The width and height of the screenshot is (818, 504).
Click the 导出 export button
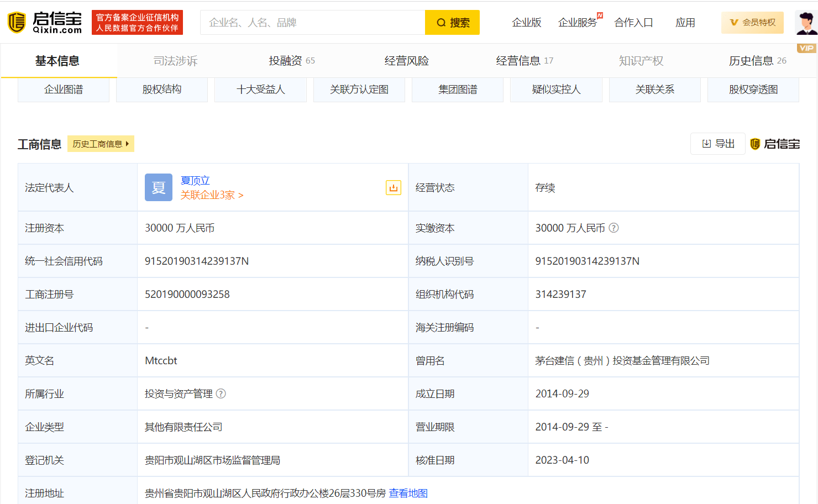pyautogui.click(x=718, y=144)
